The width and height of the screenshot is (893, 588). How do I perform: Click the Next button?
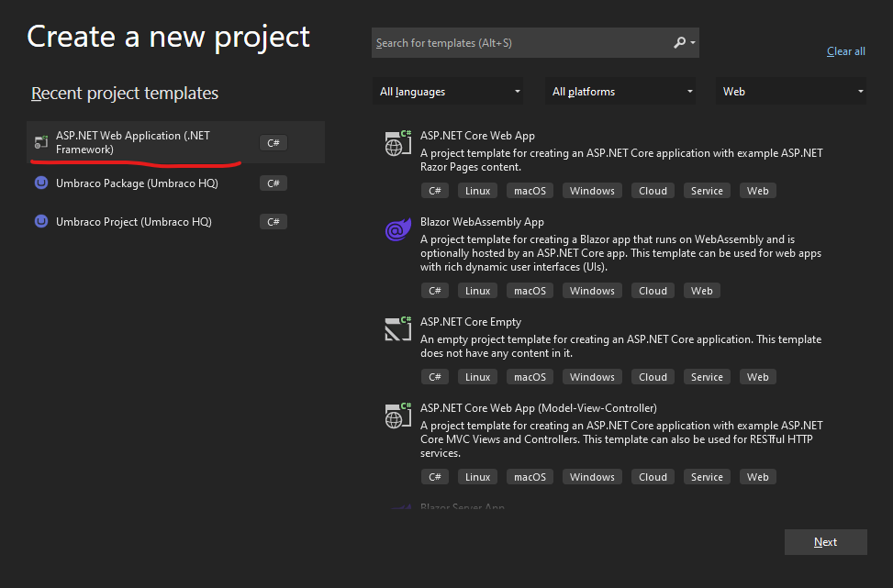[826, 542]
